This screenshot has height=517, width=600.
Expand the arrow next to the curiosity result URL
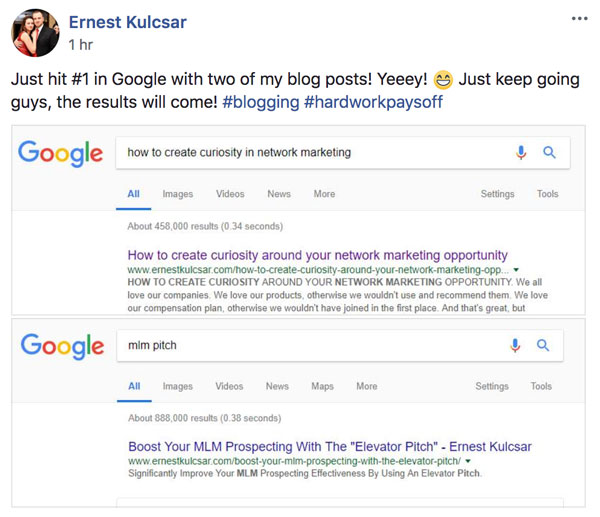click(516, 270)
